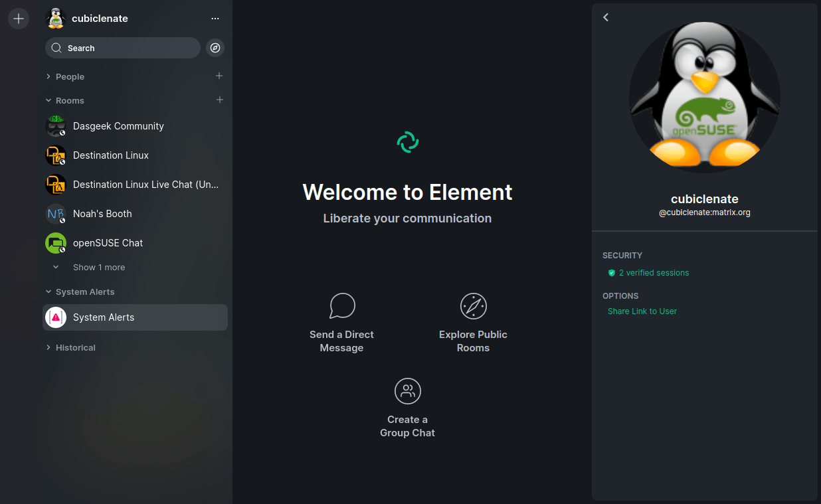Click the group chat people icon
821x504 pixels.
coord(408,391)
